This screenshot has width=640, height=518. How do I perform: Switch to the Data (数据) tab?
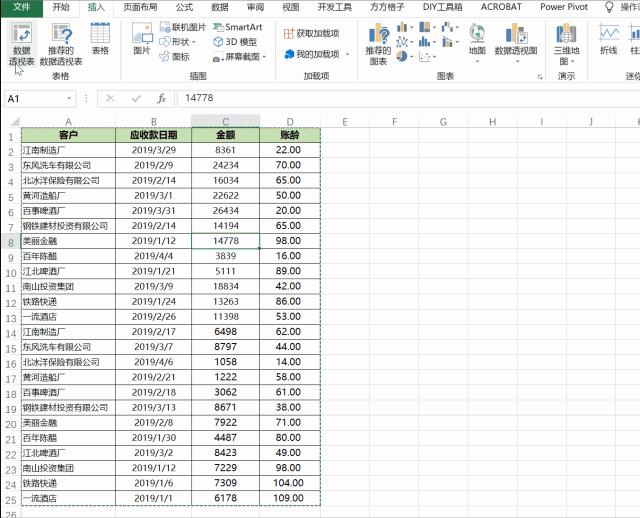point(220,7)
